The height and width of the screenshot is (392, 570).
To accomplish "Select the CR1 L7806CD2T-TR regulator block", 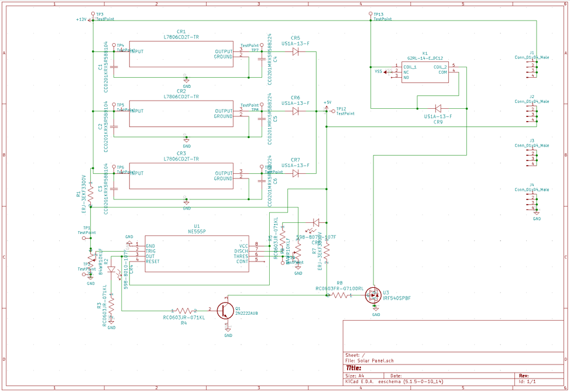I will click(181, 54).
